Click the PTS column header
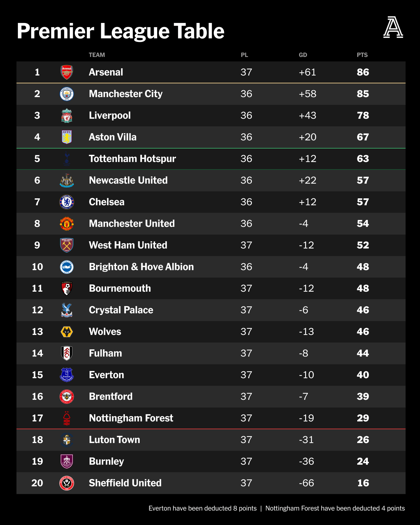Screen dimensions: 420x525 (x=362, y=55)
